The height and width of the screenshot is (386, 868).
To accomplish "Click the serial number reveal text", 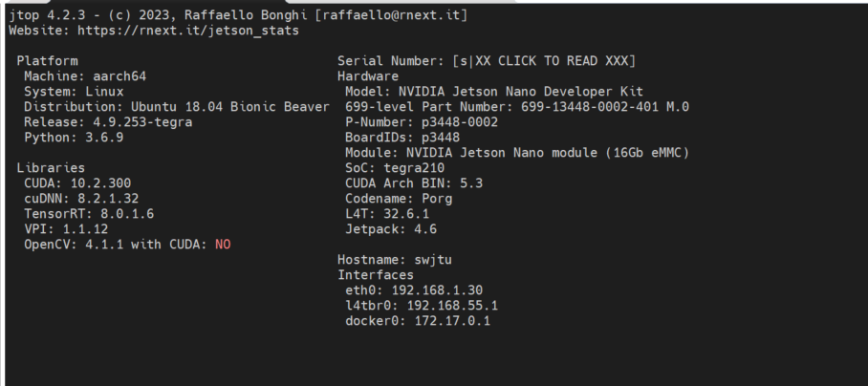I will coord(544,61).
